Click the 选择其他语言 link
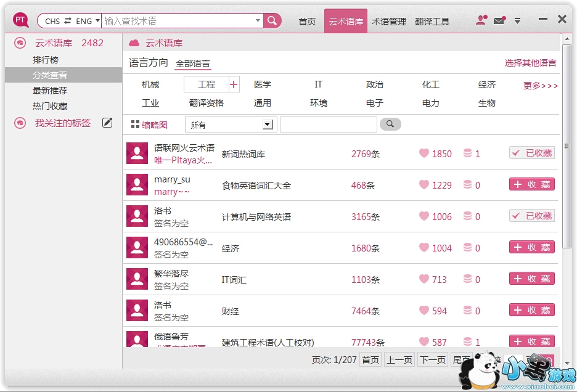 coord(530,63)
